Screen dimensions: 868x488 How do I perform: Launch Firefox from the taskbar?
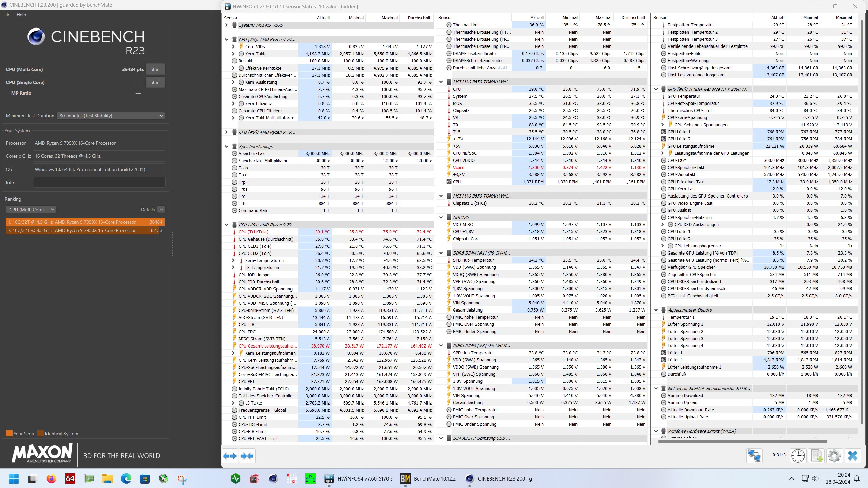(51, 478)
